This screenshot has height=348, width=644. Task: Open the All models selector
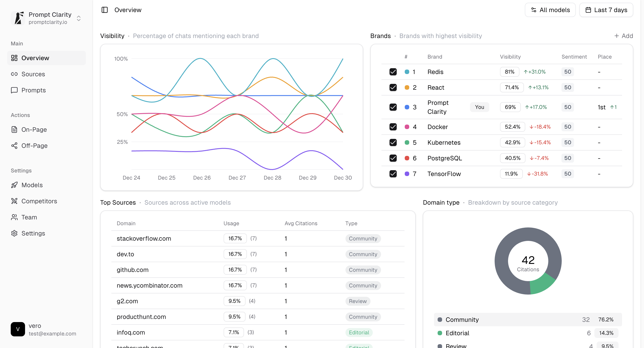[x=550, y=10]
